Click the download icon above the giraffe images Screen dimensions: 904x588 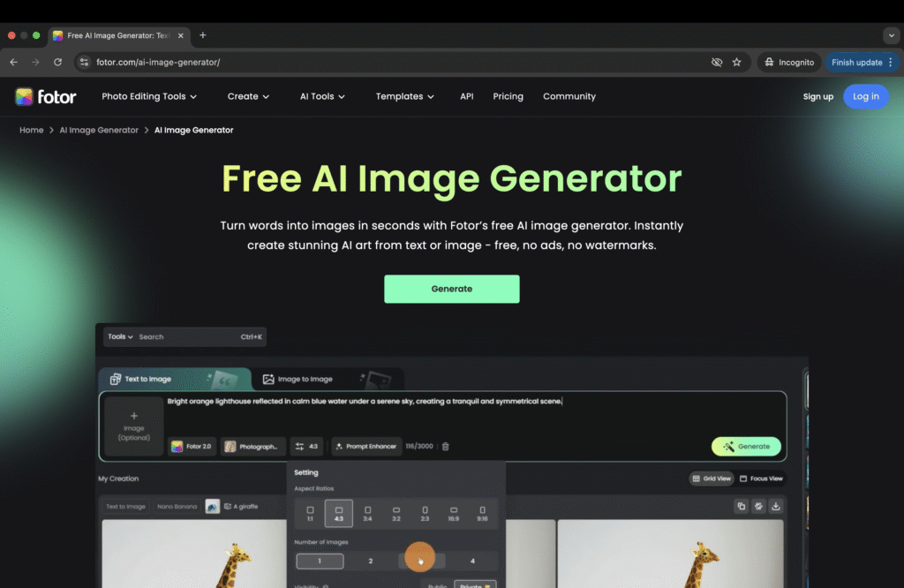point(776,506)
